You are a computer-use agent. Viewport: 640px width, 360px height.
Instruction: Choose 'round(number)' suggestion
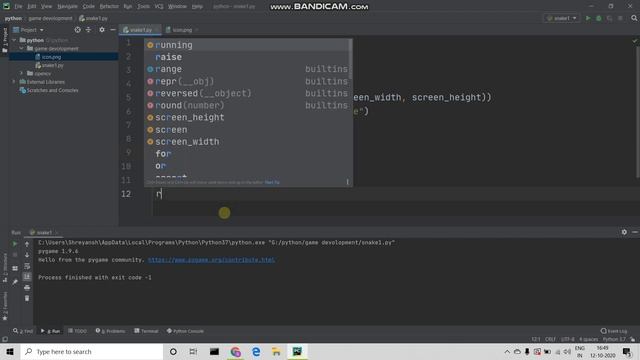(247, 105)
